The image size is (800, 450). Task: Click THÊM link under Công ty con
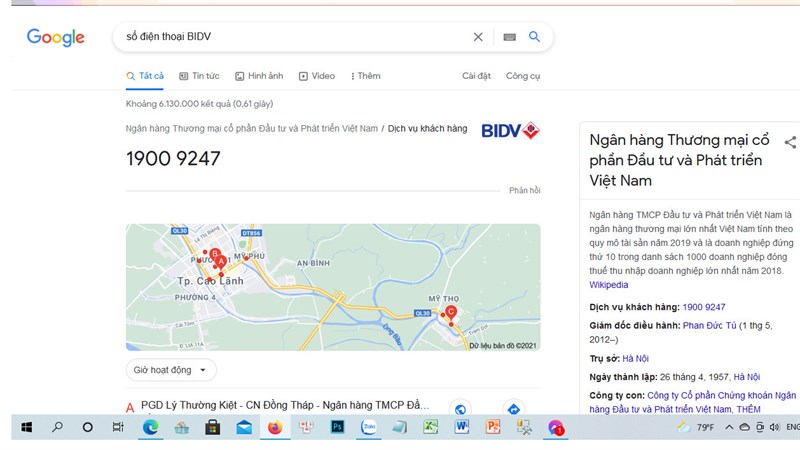[x=748, y=409]
